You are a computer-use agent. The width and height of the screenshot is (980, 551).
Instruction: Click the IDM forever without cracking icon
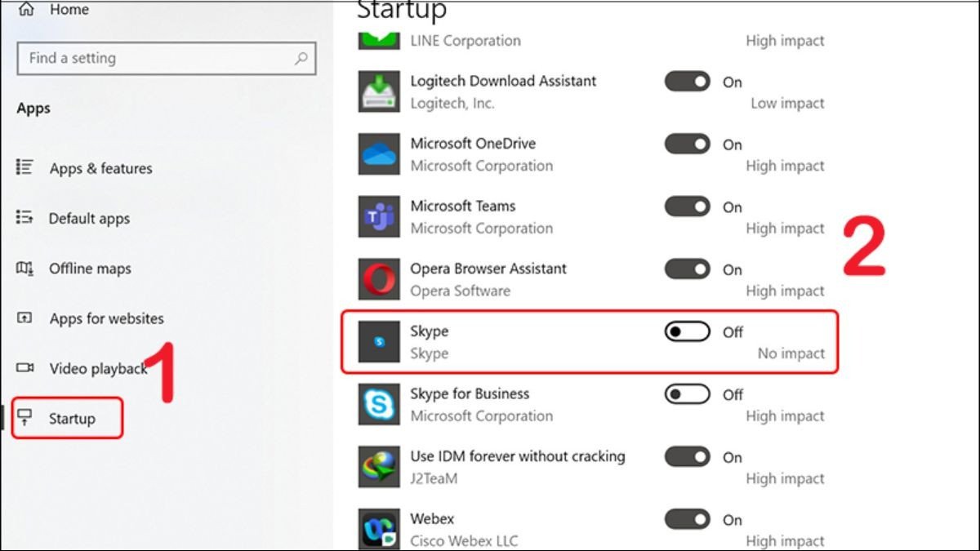coord(378,466)
